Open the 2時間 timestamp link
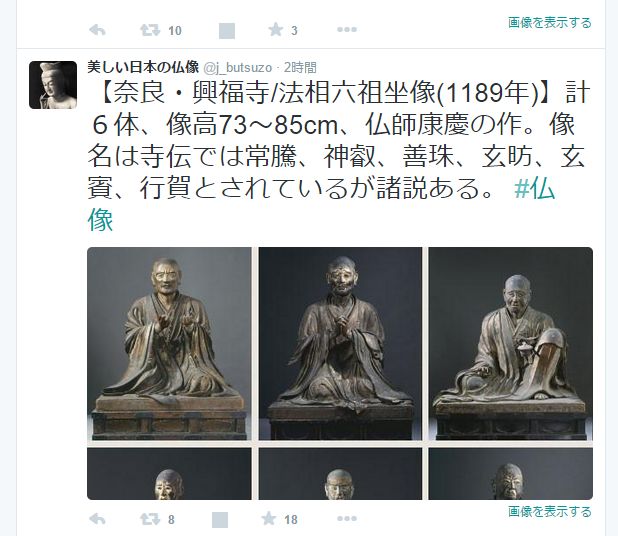The height and width of the screenshot is (536, 618). 300,68
